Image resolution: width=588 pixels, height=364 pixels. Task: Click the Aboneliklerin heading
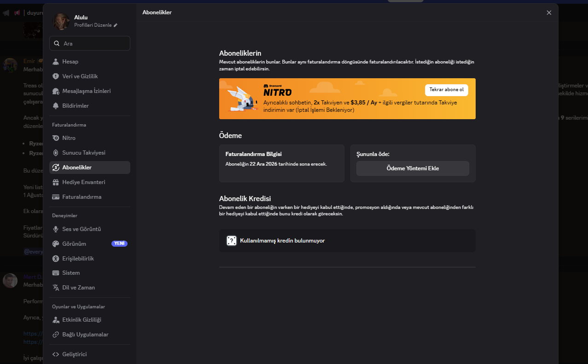pyautogui.click(x=240, y=53)
